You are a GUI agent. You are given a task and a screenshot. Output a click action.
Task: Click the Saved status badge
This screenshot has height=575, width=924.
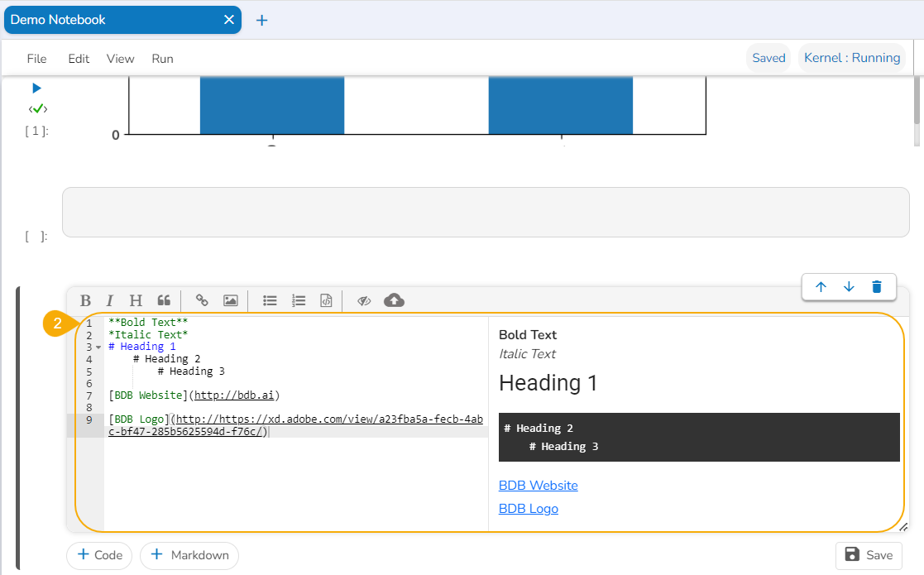coord(768,58)
